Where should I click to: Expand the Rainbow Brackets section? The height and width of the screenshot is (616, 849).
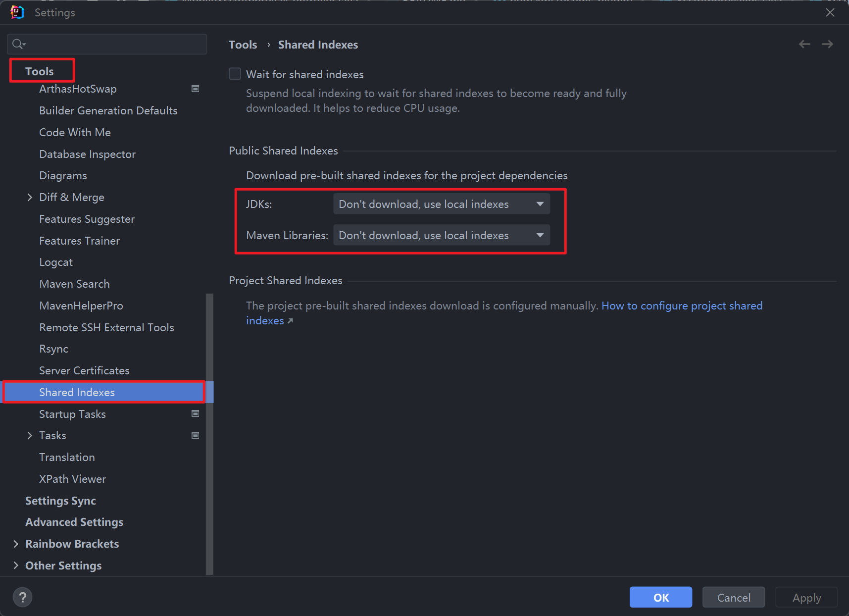[16, 544]
